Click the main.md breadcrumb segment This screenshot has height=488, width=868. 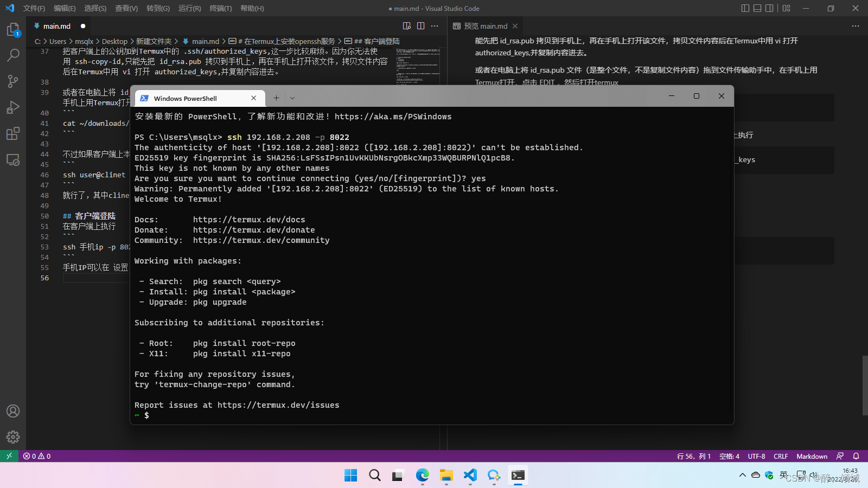pyautogui.click(x=201, y=41)
